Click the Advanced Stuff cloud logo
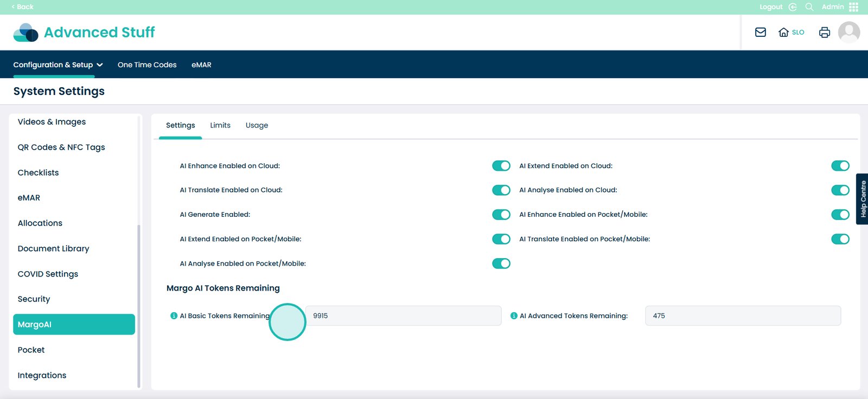This screenshot has height=399, width=868. (25, 33)
